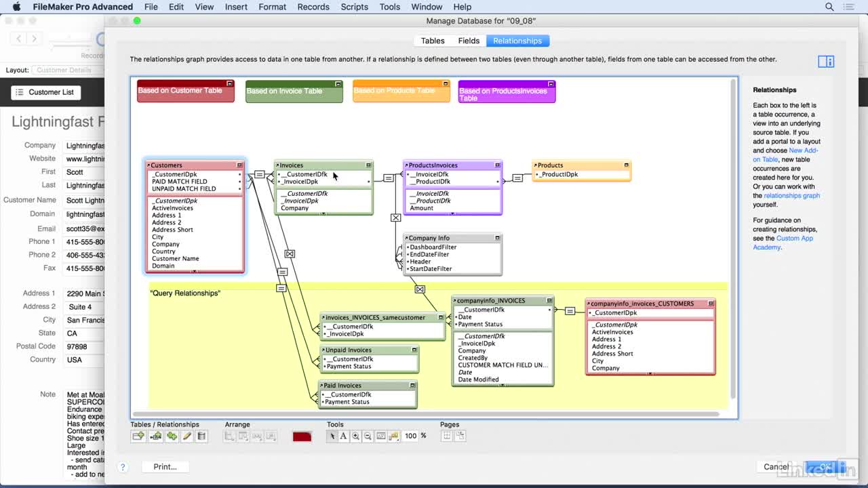Viewport: 868px width, 488px height.
Task: Click the zoom percentage field showing 100
Action: [410, 436]
